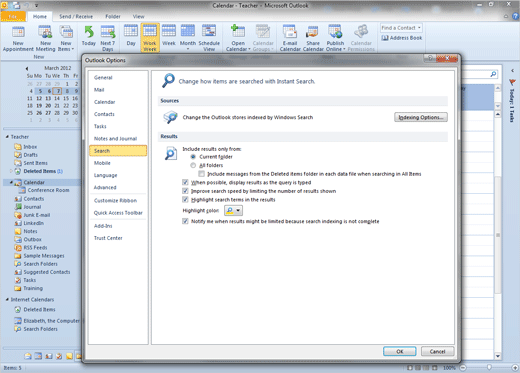The width and height of the screenshot is (520, 373).
Task: Switch to Day view
Action: [131, 36]
